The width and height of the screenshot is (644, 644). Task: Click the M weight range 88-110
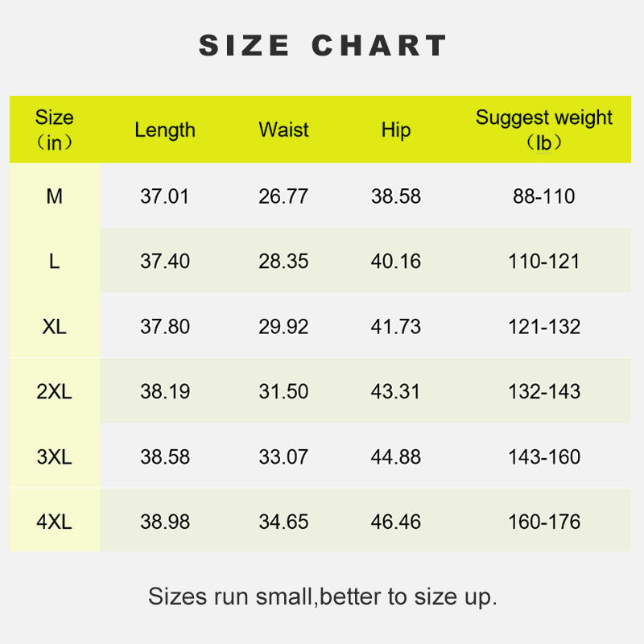[544, 196]
